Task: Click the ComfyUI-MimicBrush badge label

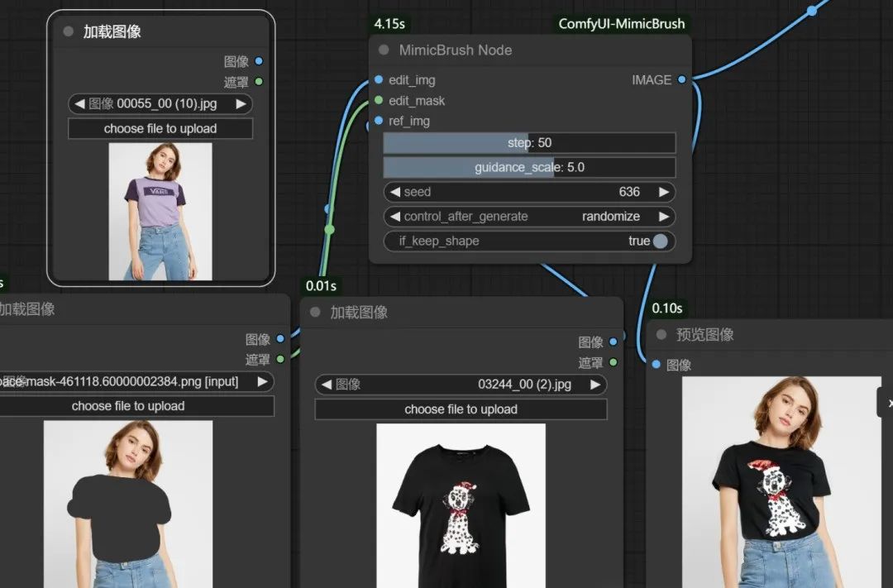Action: point(621,24)
